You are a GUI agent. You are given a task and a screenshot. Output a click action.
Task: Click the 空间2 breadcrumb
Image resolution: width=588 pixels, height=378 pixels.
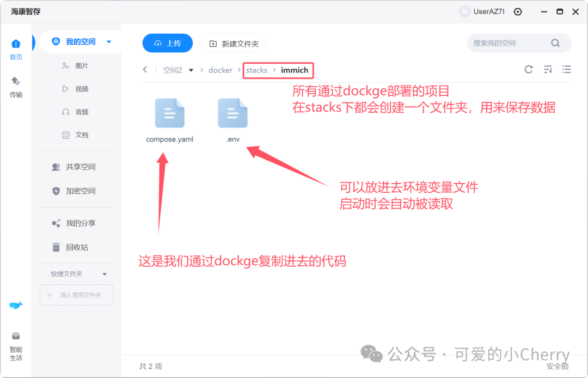(x=173, y=70)
